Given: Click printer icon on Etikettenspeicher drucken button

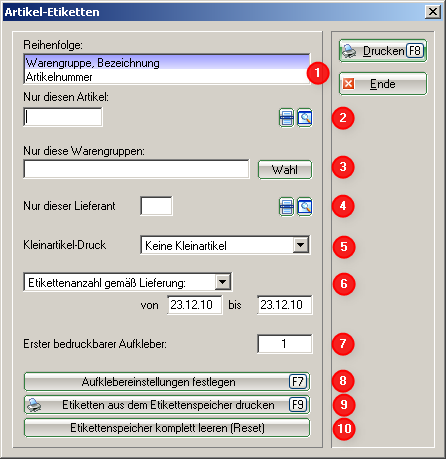Looking at the screenshot, I should [34, 405].
